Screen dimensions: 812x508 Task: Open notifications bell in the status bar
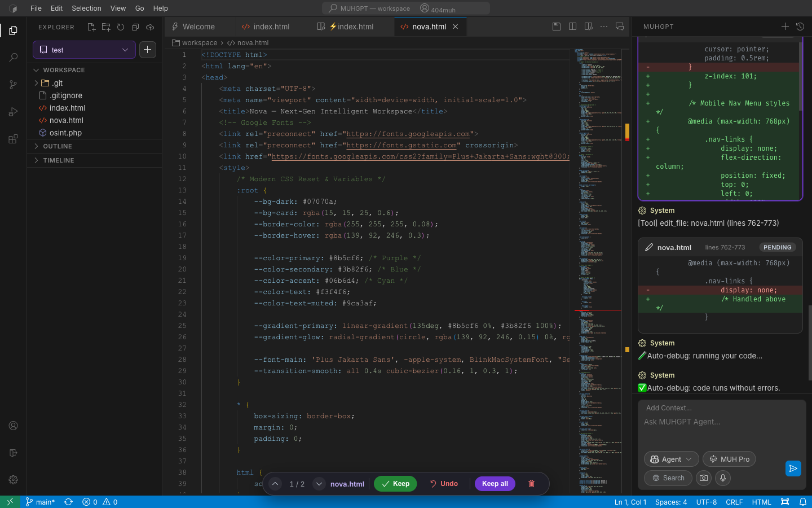click(803, 502)
